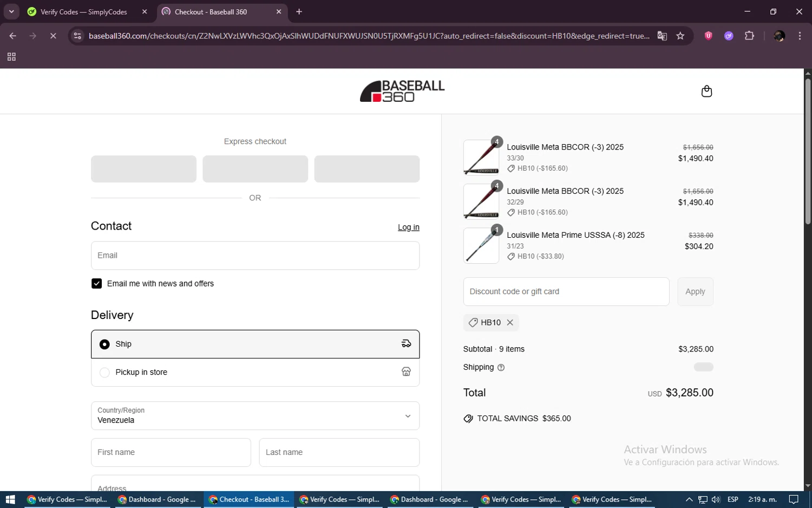
Task: Click the shipping truck icon in Ship option
Action: 406,344
